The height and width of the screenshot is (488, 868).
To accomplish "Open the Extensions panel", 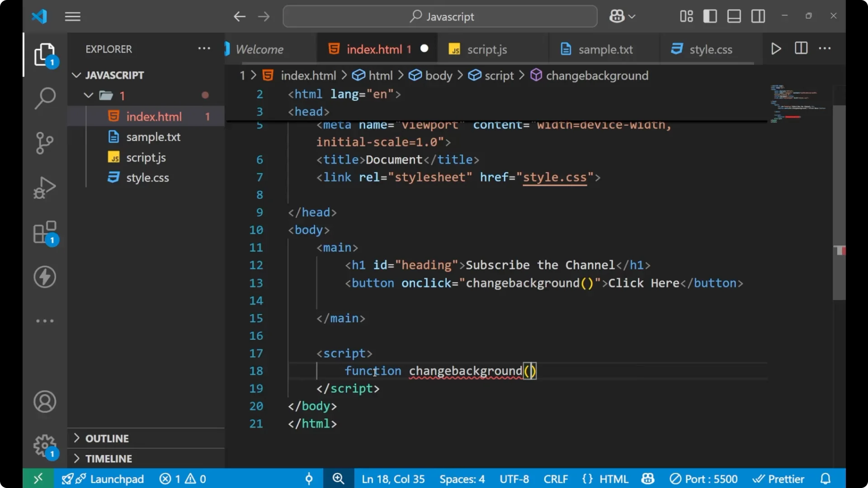I will [44, 232].
